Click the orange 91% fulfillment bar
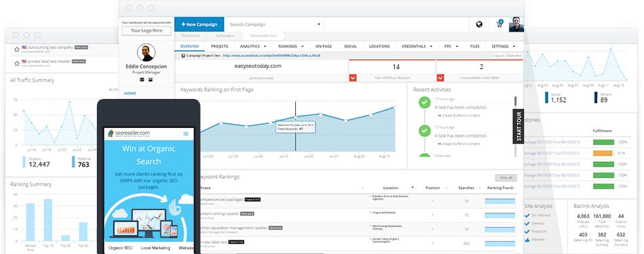Viewport: 644px width, 254px height. [x=603, y=153]
